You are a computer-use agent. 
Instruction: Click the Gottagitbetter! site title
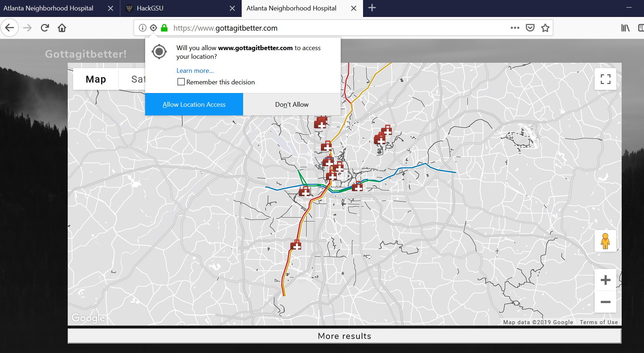coord(86,54)
